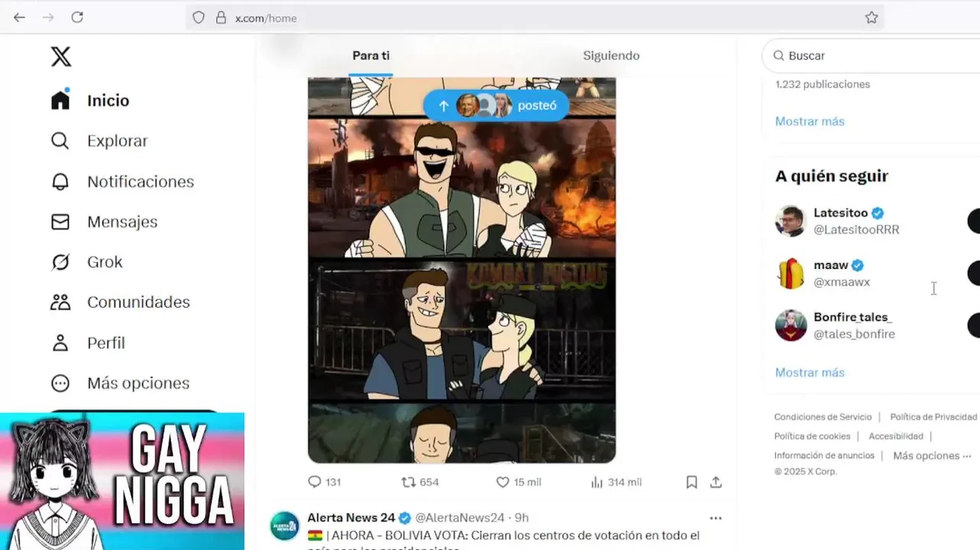Click the Grok logo icon
This screenshot has height=550, width=980.
(x=60, y=262)
